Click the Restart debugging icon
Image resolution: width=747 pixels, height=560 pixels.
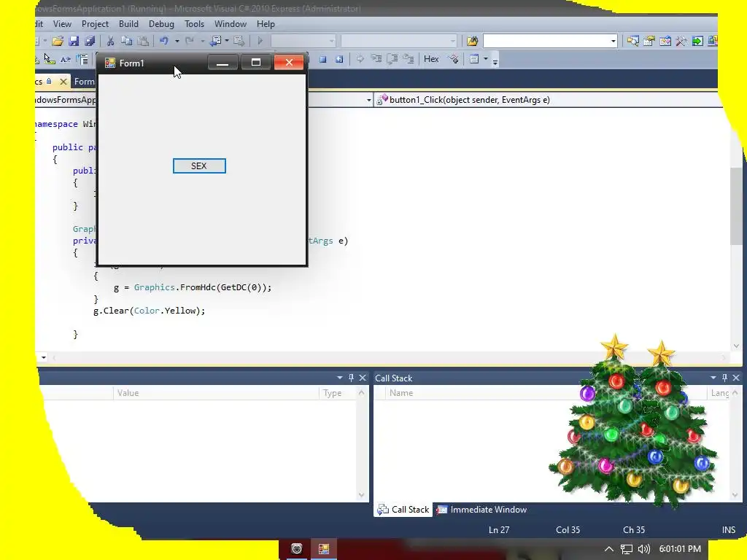[x=339, y=59]
